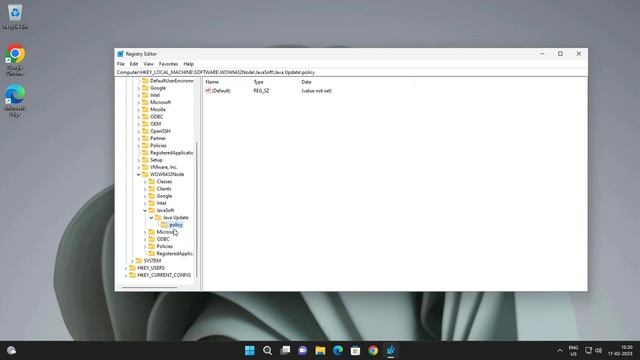Show hidden system tray icons
Image resolution: width=640 pixels, height=360 pixels.
click(x=560, y=351)
